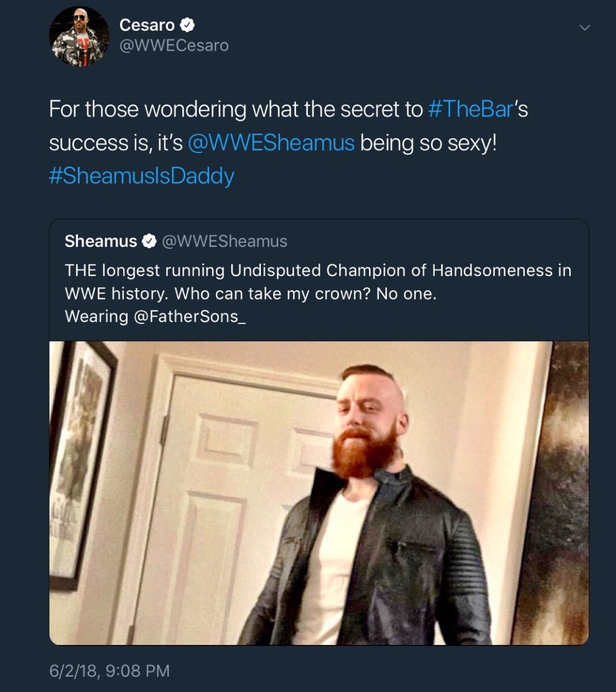Open the #TheBar hashtag

pos(470,109)
